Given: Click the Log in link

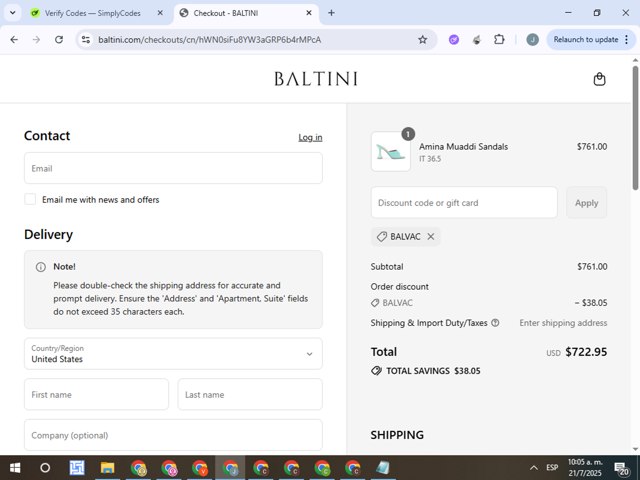Looking at the screenshot, I should coord(310,138).
